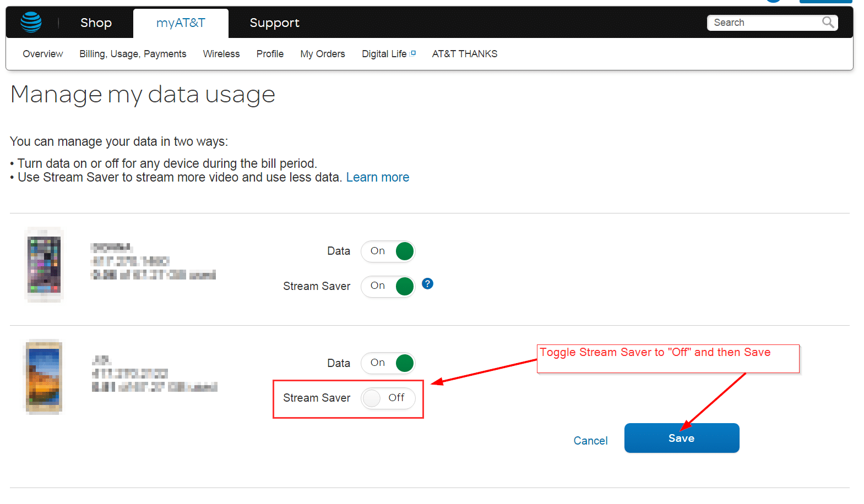Click into the Search input field
This screenshot has width=864, height=504.
pyautogui.click(x=763, y=23)
